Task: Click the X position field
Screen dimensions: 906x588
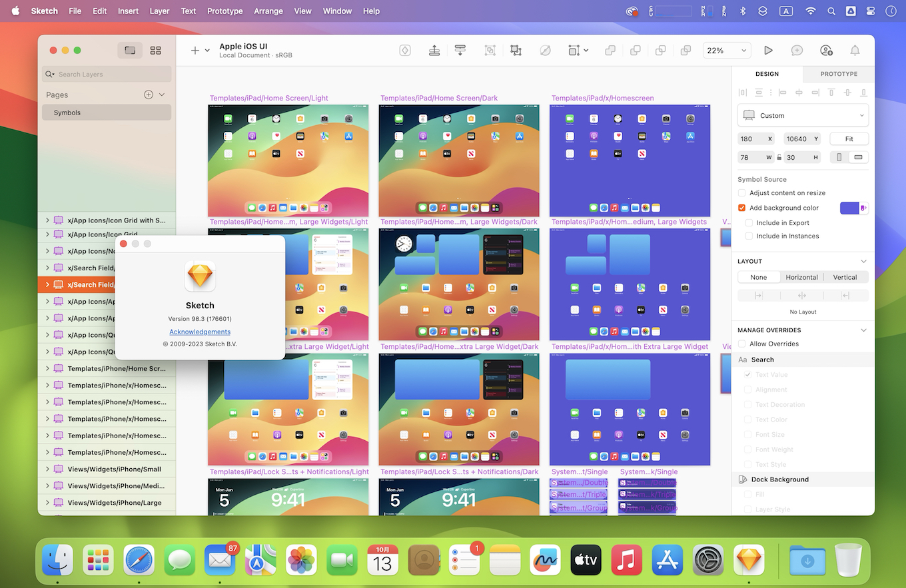Action: 757,139
